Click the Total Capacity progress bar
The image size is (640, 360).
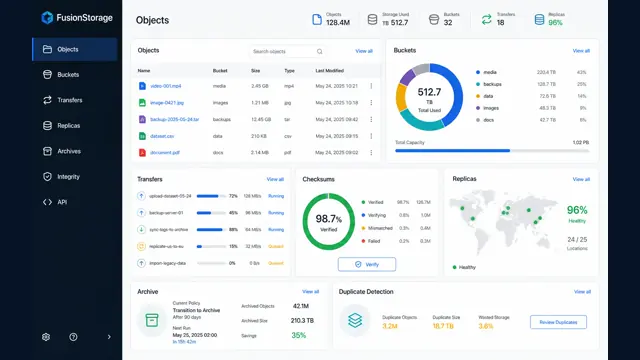(x=492, y=151)
